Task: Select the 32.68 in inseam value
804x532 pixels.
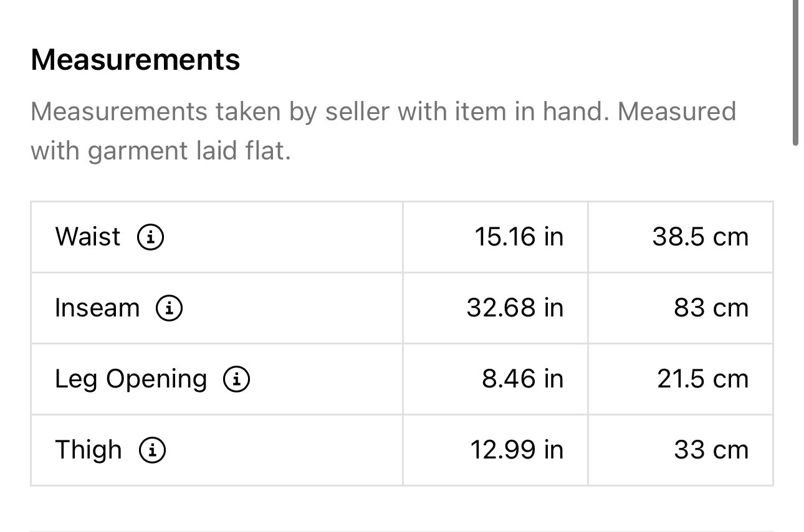Action: [x=515, y=308]
